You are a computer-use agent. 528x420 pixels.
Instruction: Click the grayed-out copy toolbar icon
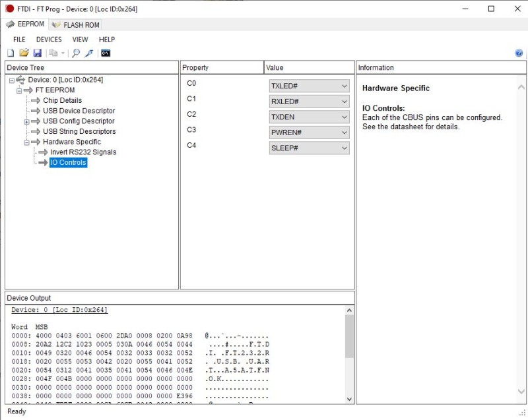tap(53, 53)
